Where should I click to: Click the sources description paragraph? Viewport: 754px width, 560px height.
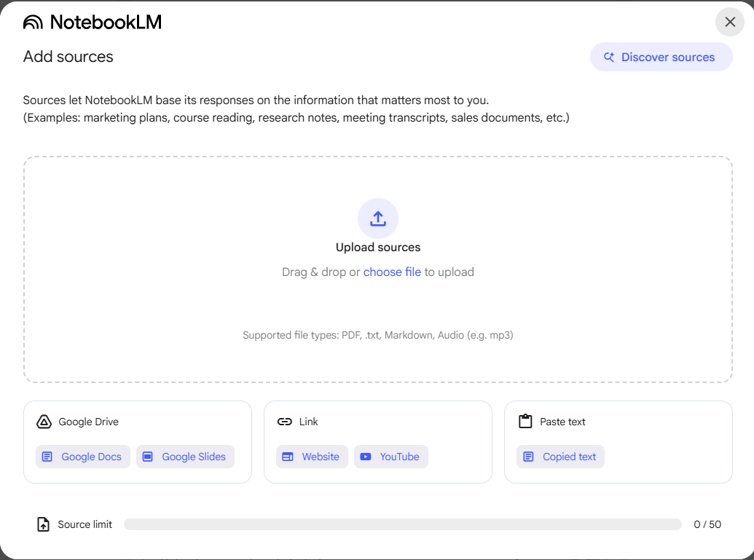[x=297, y=109]
